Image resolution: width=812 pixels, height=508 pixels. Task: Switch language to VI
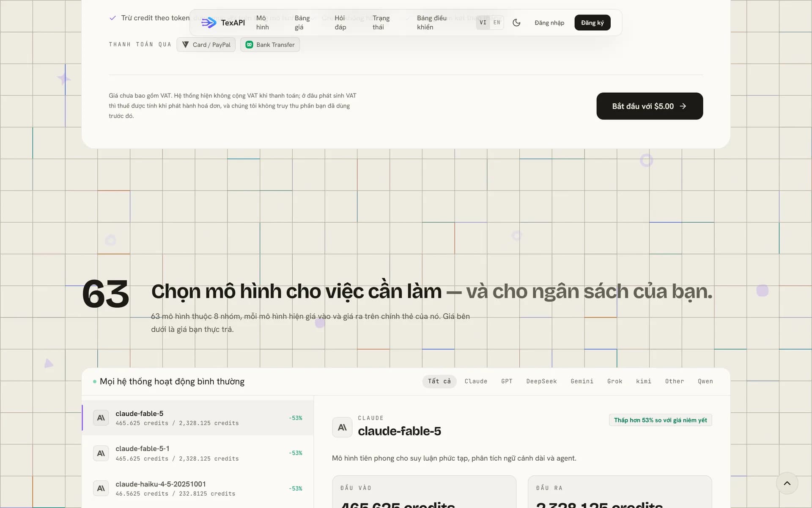[483, 22]
